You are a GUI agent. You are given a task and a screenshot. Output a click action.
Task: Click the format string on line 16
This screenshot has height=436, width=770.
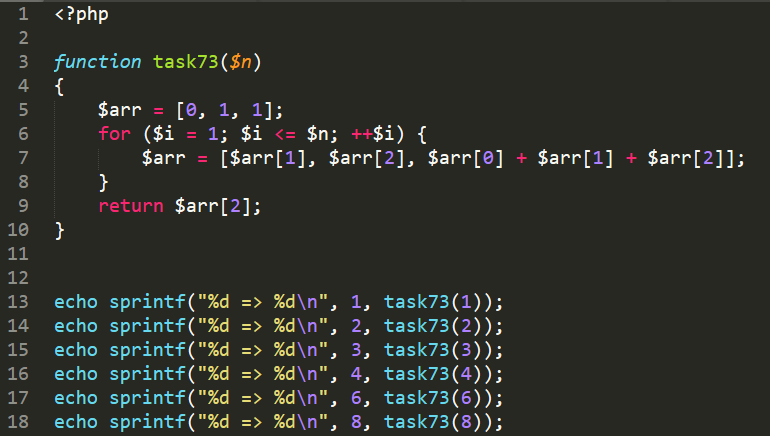(263, 374)
